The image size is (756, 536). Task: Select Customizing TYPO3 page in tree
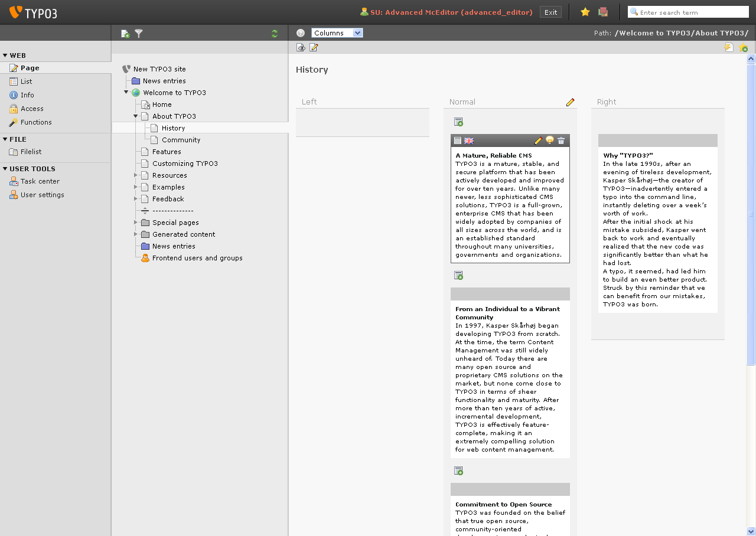coord(185,164)
